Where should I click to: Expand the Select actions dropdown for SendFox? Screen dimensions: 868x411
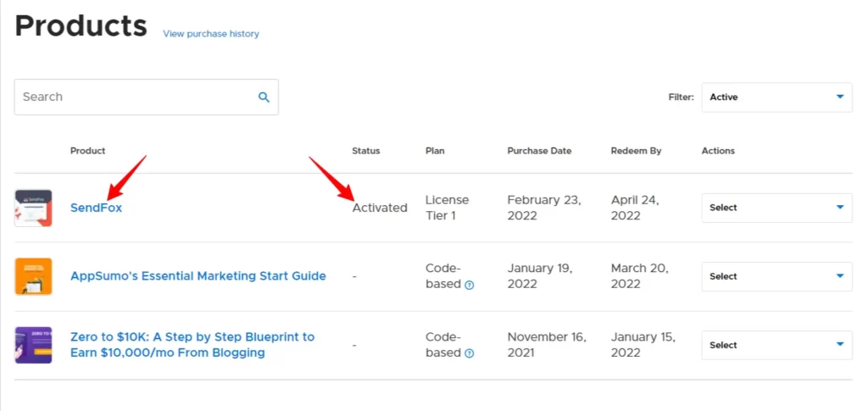pos(776,208)
